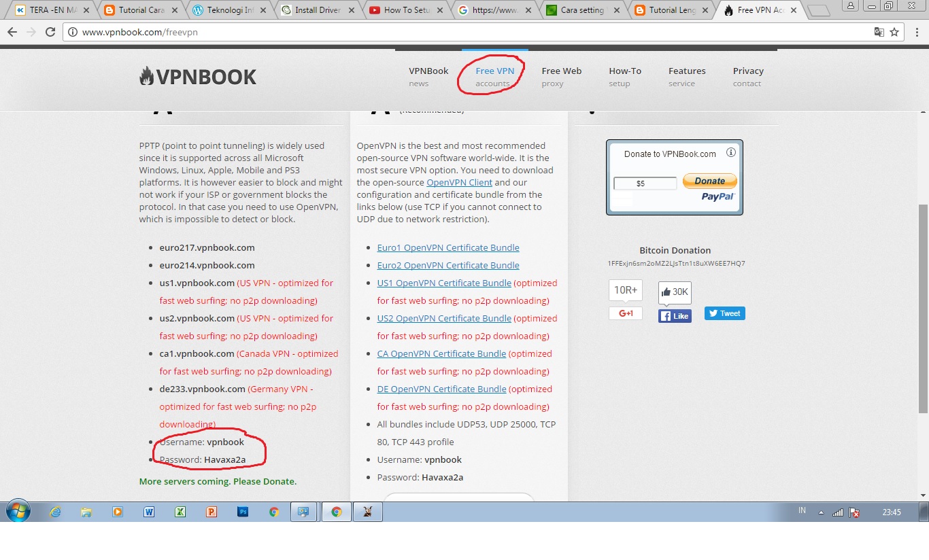Open How-To setup menu item

point(625,77)
